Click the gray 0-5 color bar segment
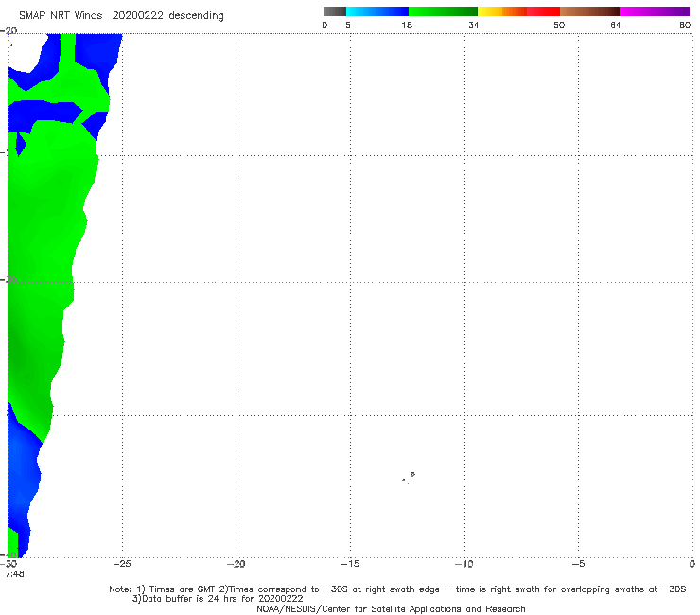Image resolution: width=700 pixels, height=615 pixels. [335, 11]
